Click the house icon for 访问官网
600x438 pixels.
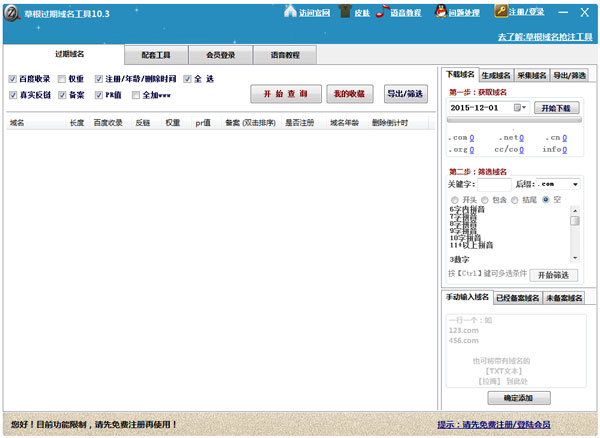(290, 11)
